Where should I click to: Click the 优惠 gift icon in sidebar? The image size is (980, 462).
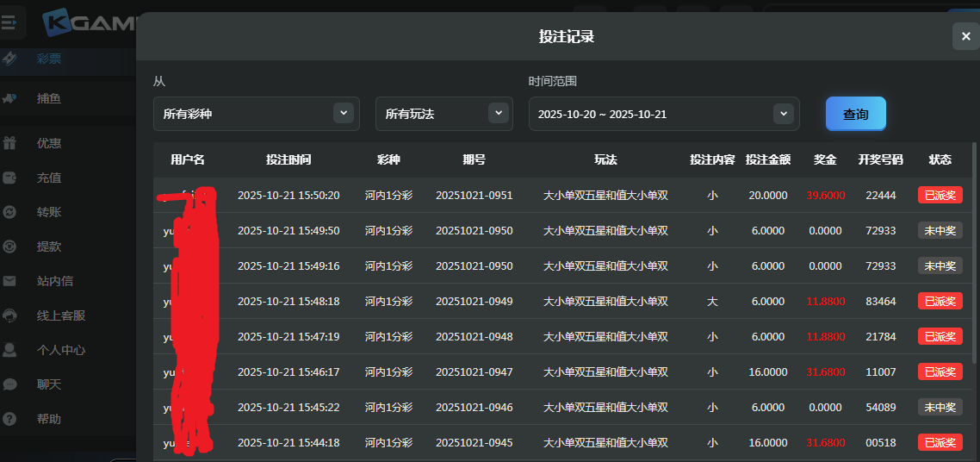[9, 143]
